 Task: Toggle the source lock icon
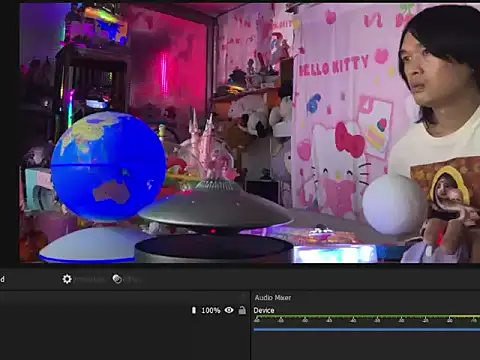pyautogui.click(x=242, y=310)
